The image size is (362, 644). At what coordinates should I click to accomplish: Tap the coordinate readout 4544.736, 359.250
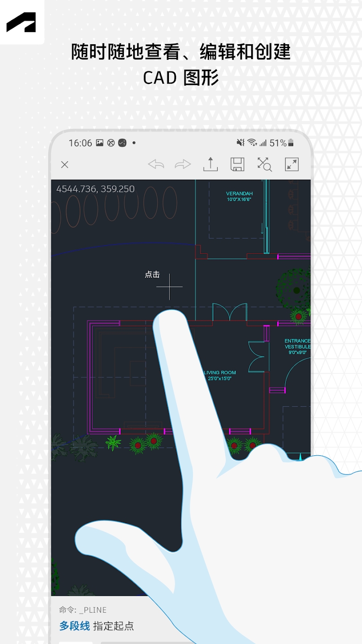tap(95, 189)
